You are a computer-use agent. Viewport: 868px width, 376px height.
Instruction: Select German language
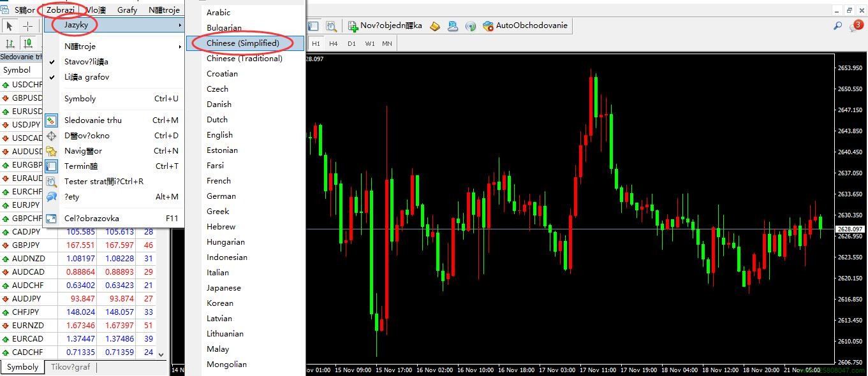(246, 196)
